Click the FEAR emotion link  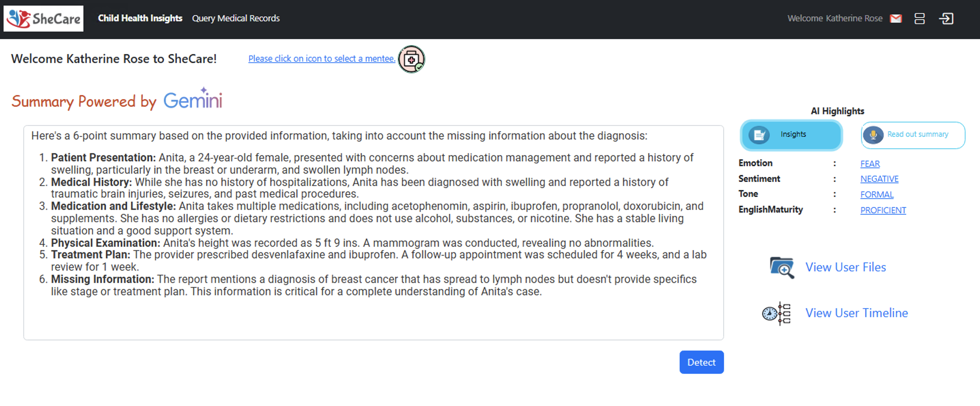point(870,164)
